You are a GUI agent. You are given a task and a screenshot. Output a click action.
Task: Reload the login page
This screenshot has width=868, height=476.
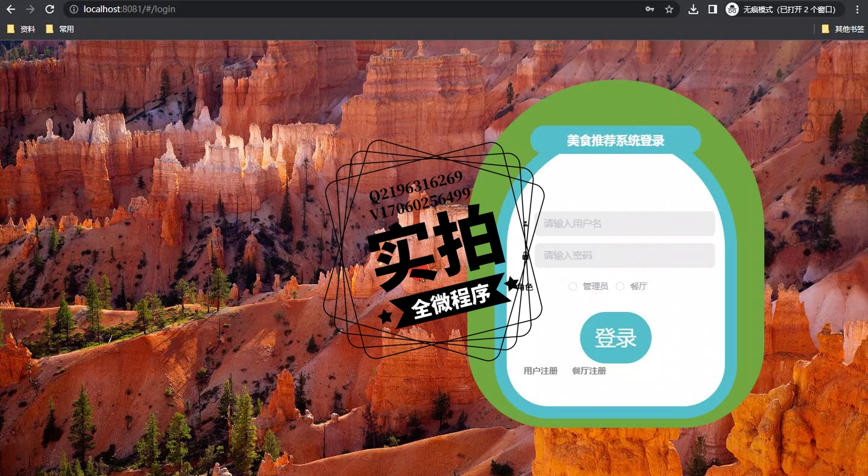click(49, 10)
